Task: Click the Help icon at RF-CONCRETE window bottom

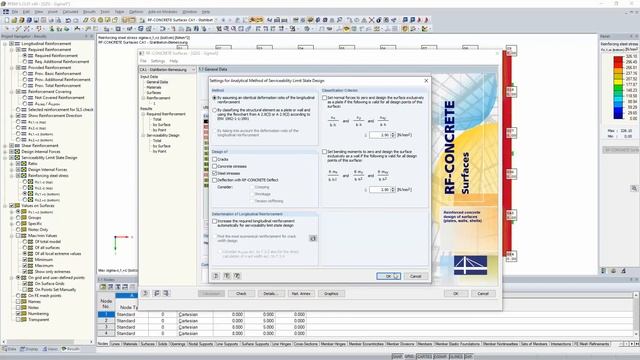Action: coord(146,293)
